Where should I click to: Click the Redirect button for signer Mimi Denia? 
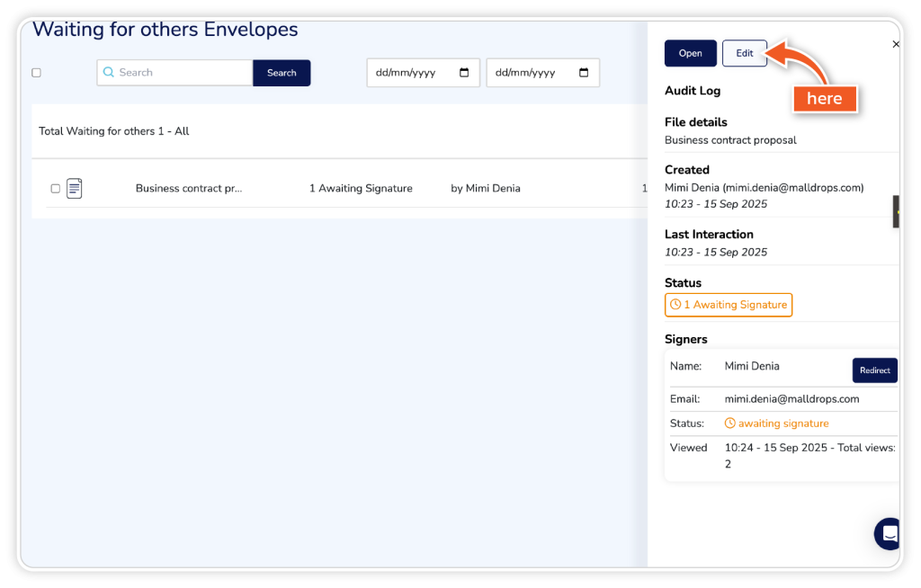pos(874,370)
